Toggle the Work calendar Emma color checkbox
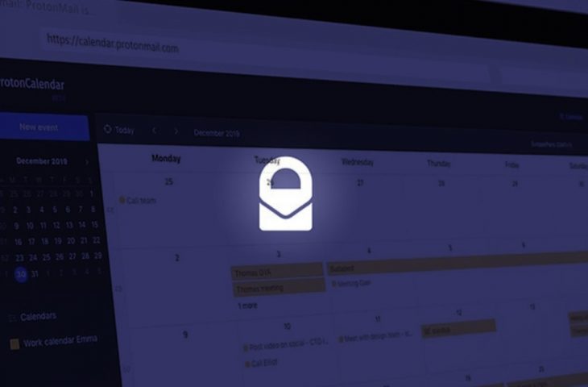The height and width of the screenshot is (387, 588). pos(14,343)
